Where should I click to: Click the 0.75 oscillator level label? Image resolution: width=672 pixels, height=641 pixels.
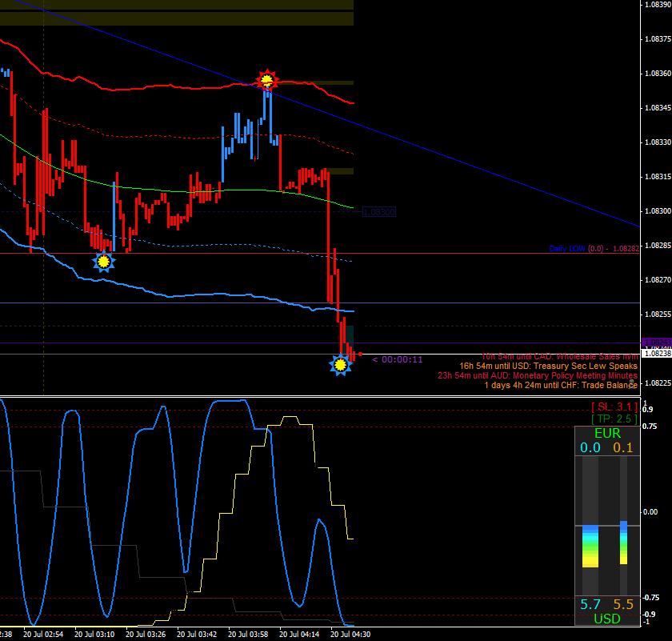click(650, 427)
